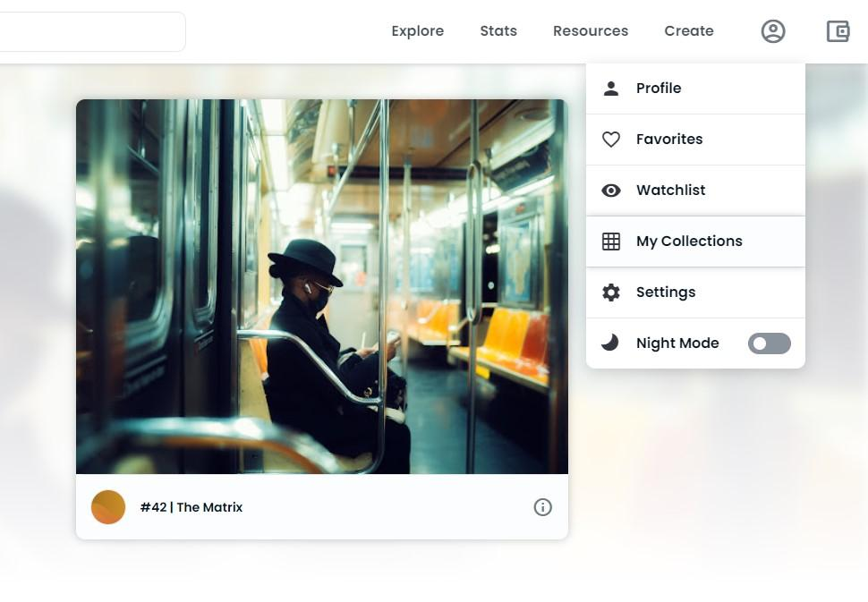The height and width of the screenshot is (602, 868).
Task: Open the account profile icon in header
Action: tap(773, 31)
